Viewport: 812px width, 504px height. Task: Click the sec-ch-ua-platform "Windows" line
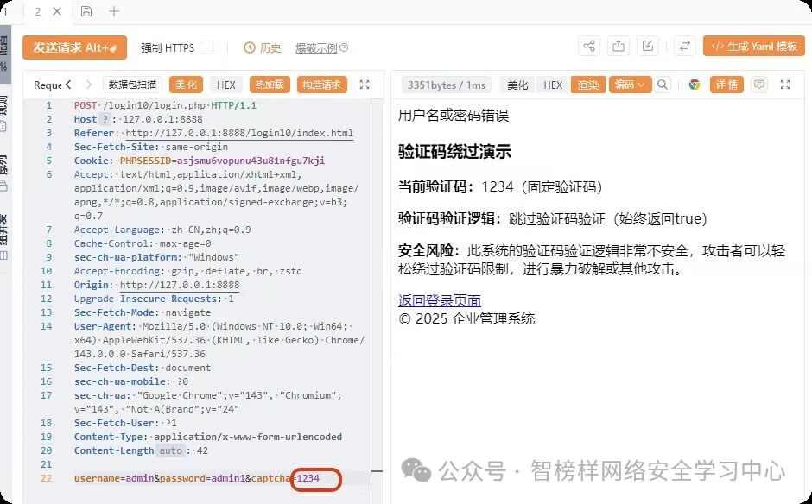pyautogui.click(x=156, y=257)
